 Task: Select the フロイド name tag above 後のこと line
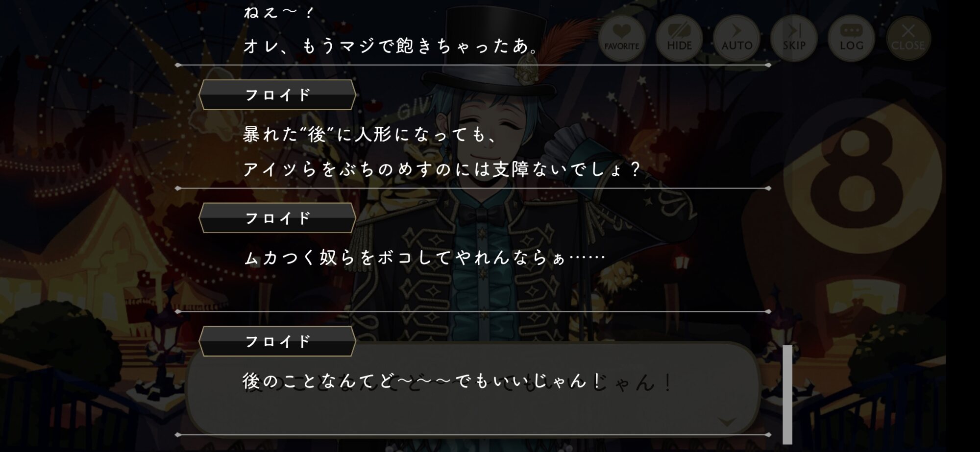(277, 341)
